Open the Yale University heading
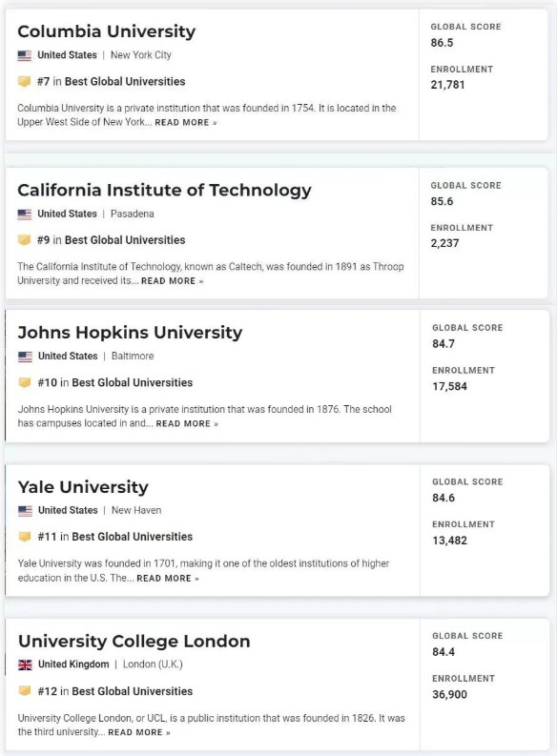This screenshot has width=557, height=756. [x=83, y=487]
